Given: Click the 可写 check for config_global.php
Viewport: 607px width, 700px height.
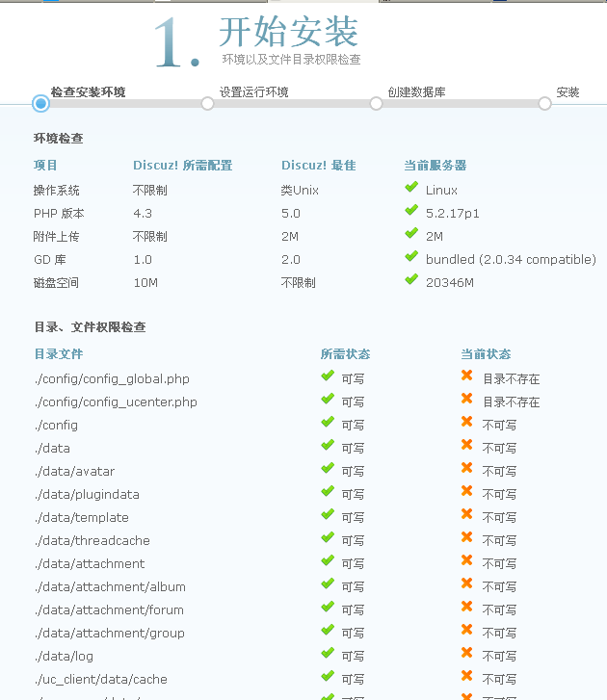Looking at the screenshot, I should [328, 376].
